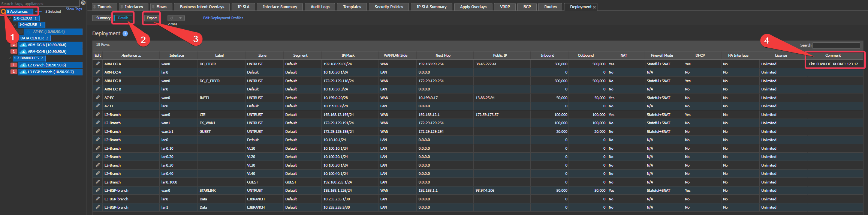
Task: Switch to the Security Policies tab
Action: (389, 7)
